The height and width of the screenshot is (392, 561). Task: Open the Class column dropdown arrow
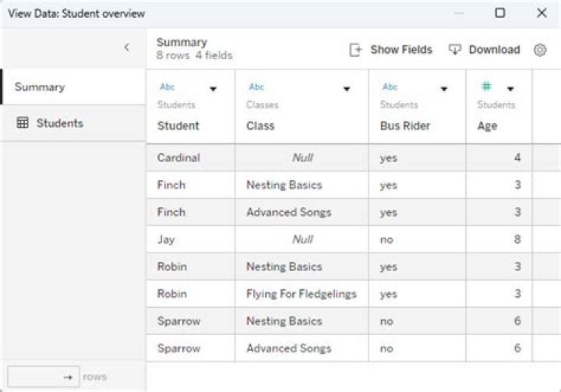pos(347,89)
